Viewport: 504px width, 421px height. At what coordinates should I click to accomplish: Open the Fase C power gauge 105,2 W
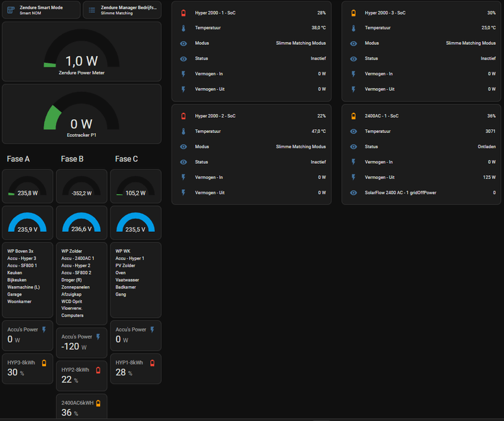tap(135, 187)
